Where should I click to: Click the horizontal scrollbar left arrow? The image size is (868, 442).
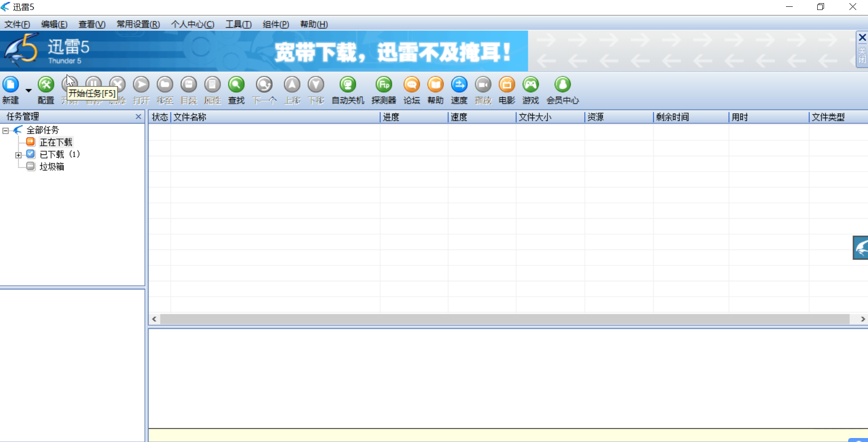[154, 319]
